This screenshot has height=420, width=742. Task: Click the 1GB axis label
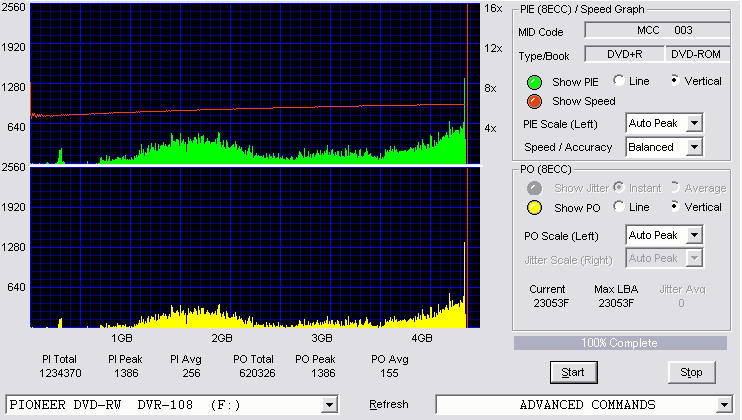(122, 338)
